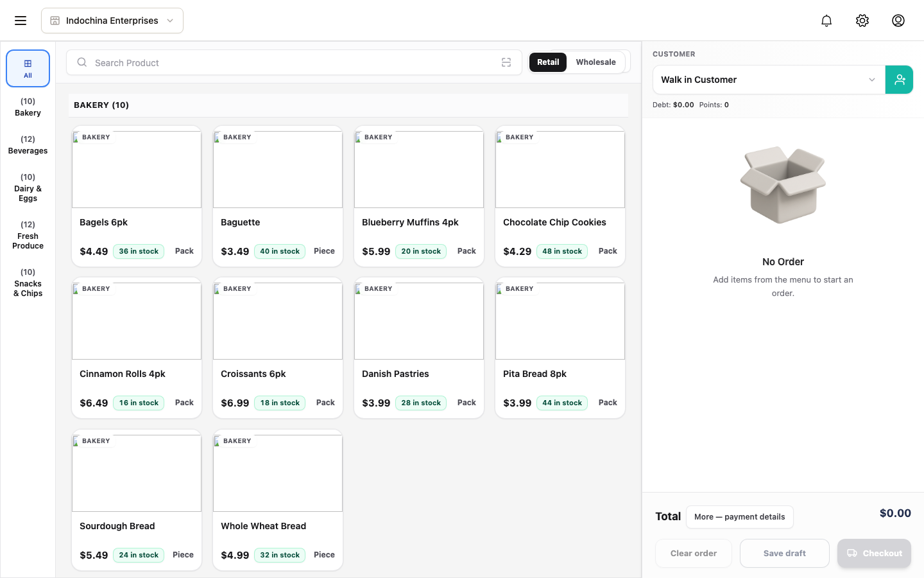
Task: Switch to Retail pricing mode
Action: (548, 62)
